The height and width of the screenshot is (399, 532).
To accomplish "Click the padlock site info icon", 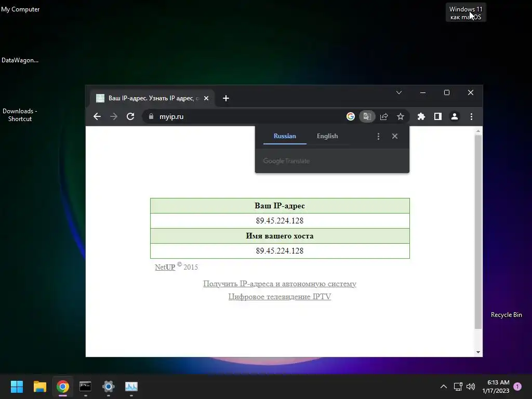I will [151, 116].
